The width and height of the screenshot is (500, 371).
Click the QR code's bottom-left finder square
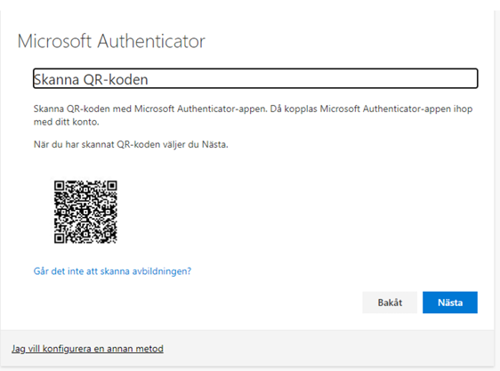pyautogui.click(x=59, y=238)
